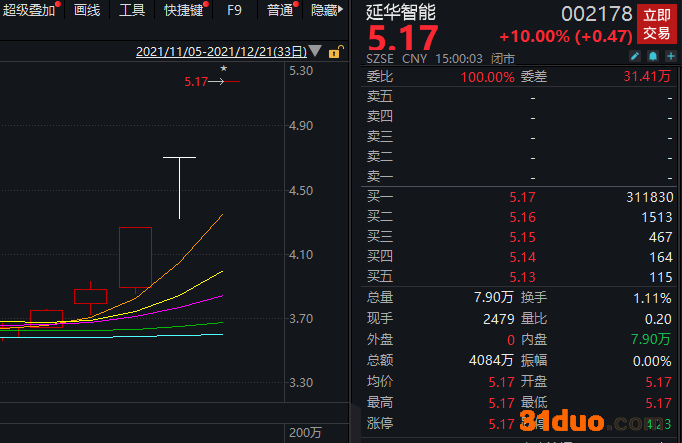Click the date range 2021/11/05-2021/12/21 link

pos(220,51)
